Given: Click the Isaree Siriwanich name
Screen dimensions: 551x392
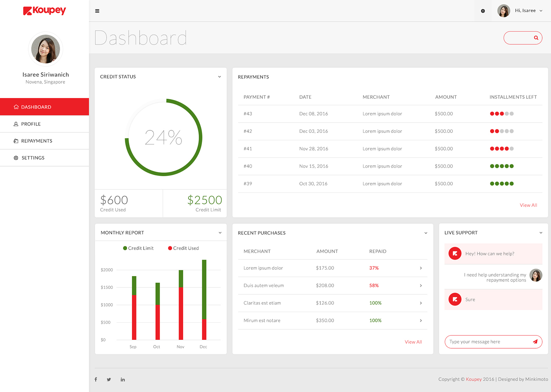Looking at the screenshot, I should click(46, 75).
